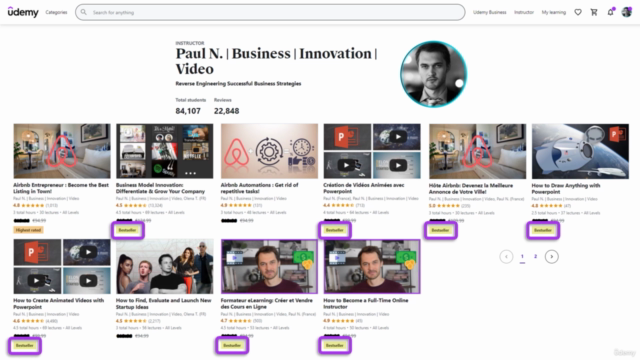
Task: Open the wishlist heart icon
Action: pyautogui.click(x=578, y=12)
